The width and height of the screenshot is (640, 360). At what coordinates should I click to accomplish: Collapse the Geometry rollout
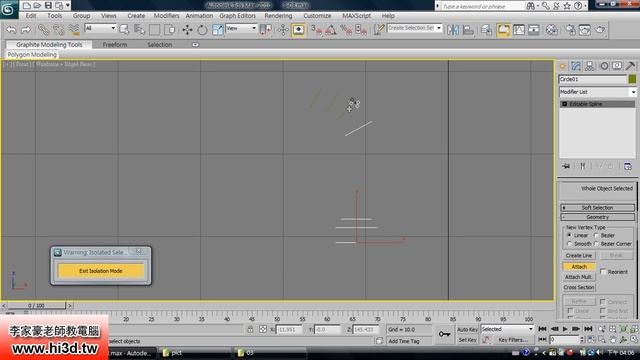[x=597, y=217]
